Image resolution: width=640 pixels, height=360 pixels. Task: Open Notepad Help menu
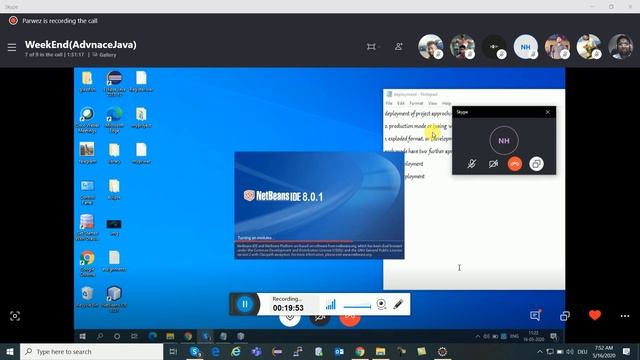447,103
